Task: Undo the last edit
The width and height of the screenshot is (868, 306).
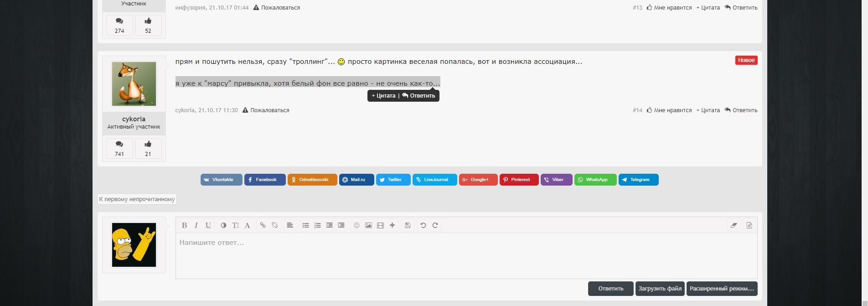Action: [423, 225]
